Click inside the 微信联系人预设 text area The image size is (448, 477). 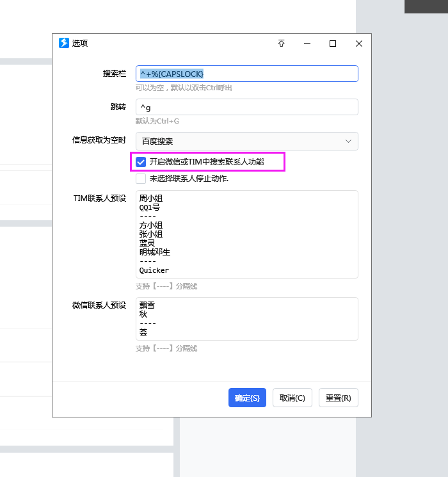pos(246,319)
